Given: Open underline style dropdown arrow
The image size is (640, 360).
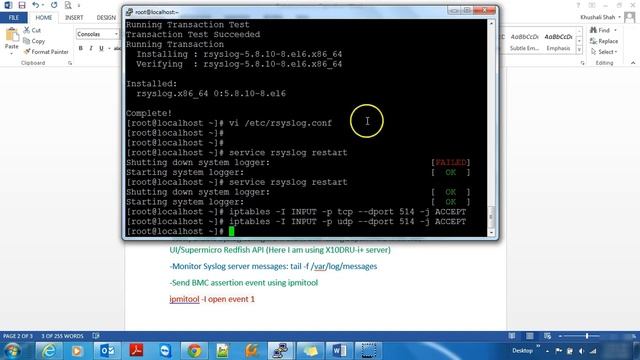Looking at the screenshot, I should pyautogui.click(x=109, y=49).
